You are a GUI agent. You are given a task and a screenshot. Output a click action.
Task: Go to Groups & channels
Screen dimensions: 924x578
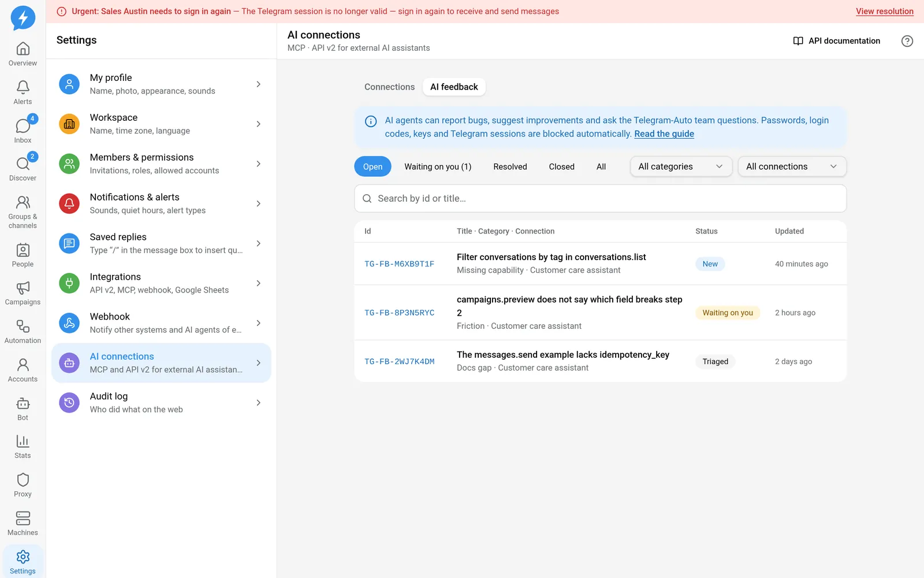tap(23, 212)
